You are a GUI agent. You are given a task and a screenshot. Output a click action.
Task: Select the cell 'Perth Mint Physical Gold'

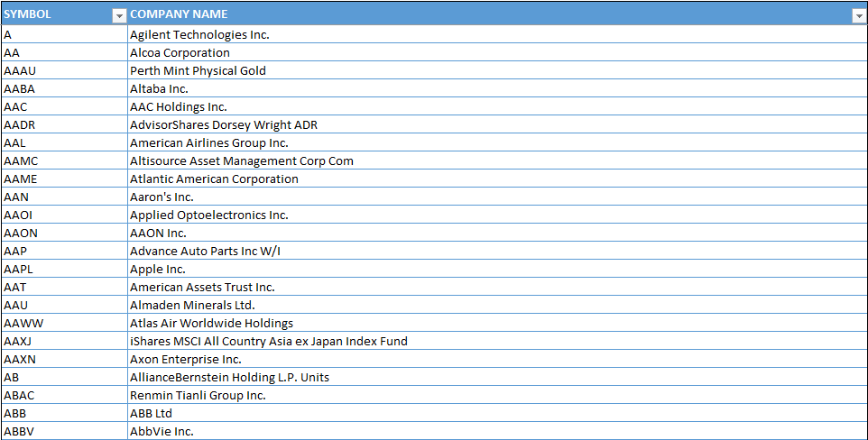497,71
